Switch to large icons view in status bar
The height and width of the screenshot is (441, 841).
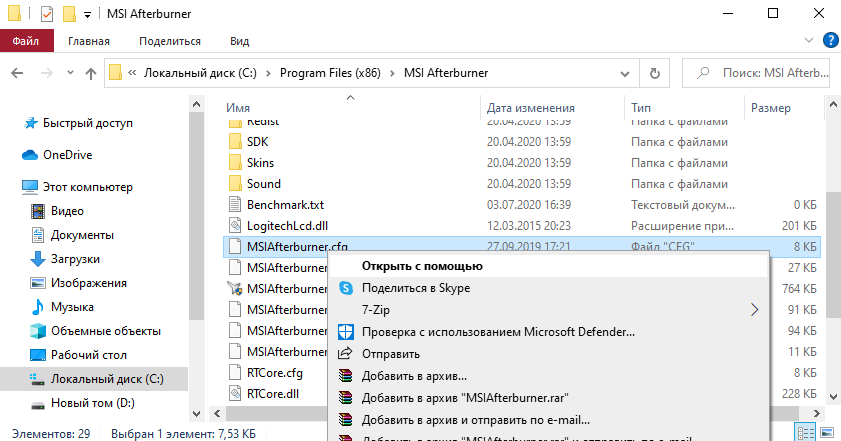click(827, 433)
